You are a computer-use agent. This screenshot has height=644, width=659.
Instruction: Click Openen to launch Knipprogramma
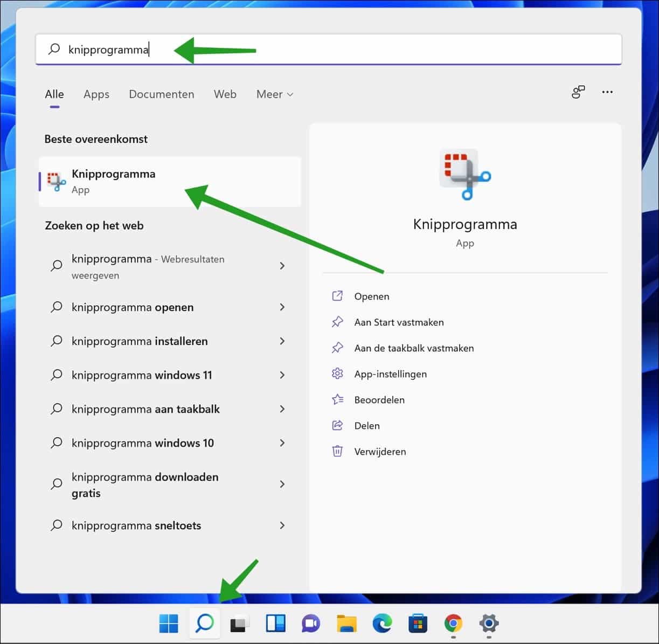point(371,296)
